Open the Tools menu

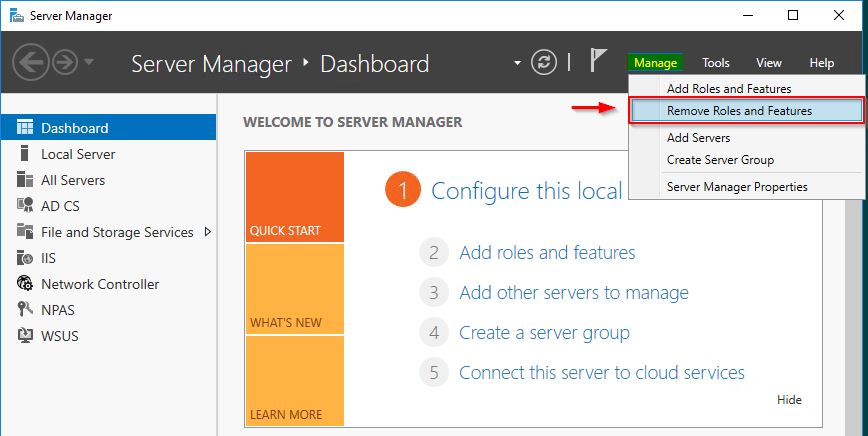tap(716, 63)
